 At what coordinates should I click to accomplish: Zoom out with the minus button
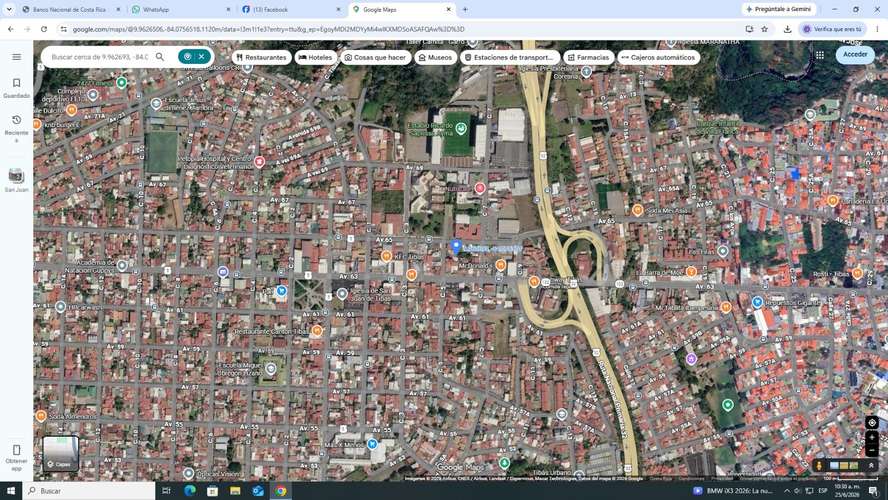(872, 451)
